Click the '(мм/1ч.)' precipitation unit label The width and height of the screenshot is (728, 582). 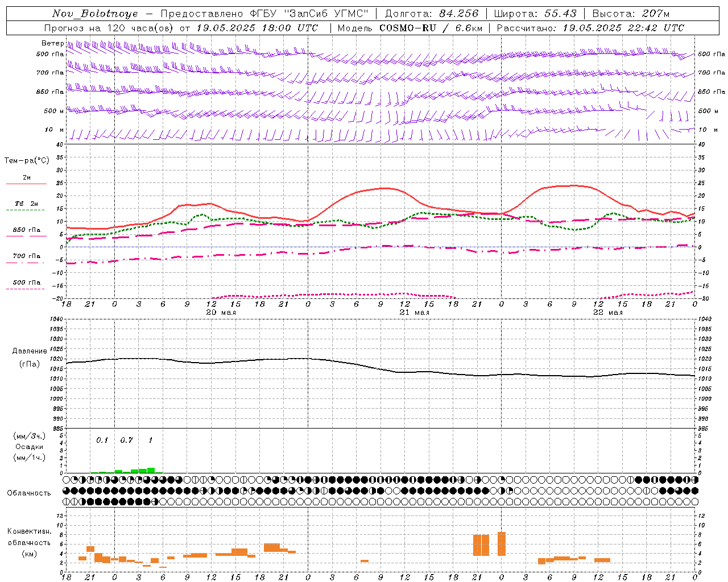29,458
